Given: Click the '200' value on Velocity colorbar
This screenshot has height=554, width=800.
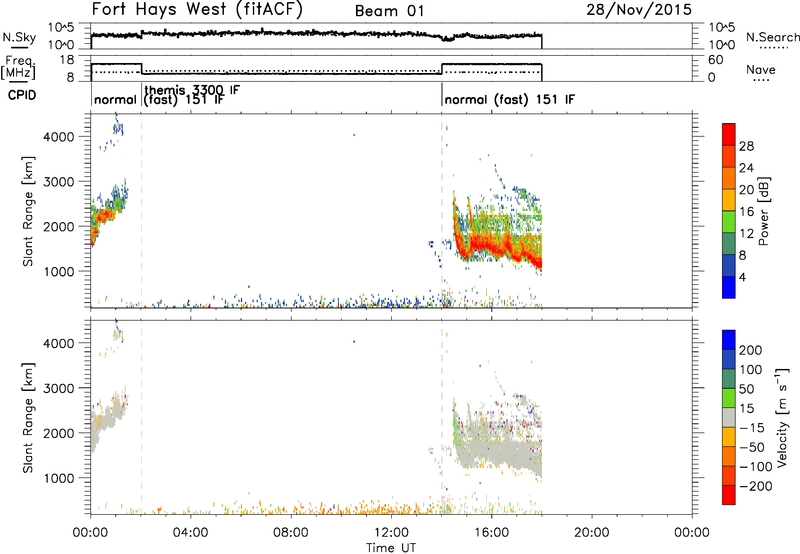Looking at the screenshot, I should [751, 350].
